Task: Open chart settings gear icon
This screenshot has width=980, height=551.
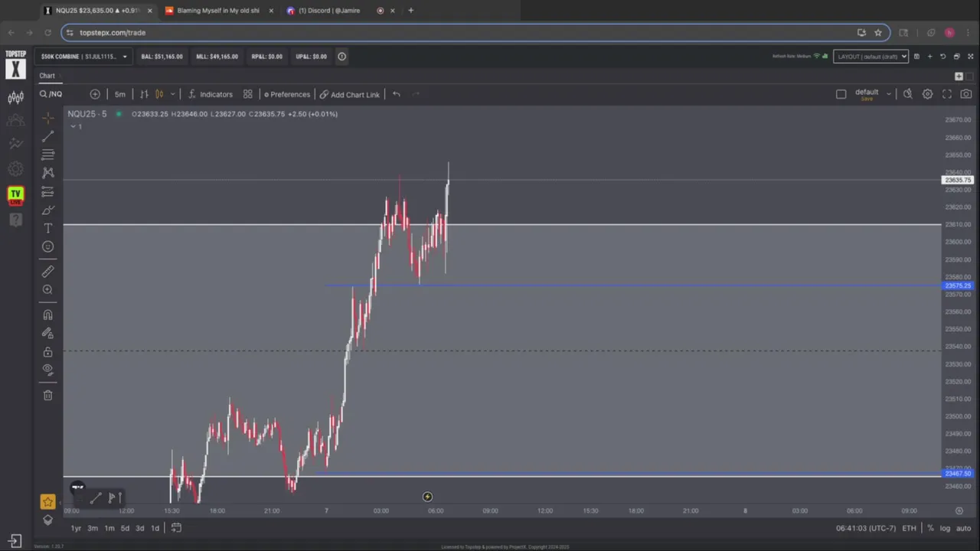Action: (927, 94)
